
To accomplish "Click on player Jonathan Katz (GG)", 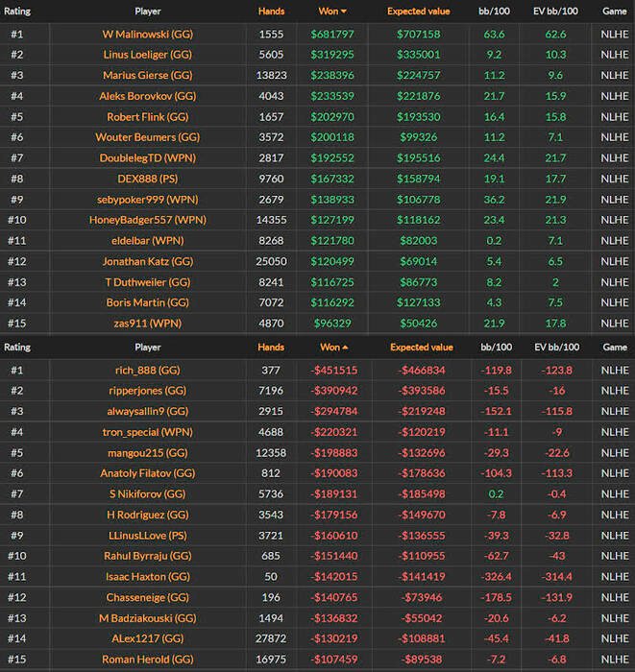I will 148,261.
